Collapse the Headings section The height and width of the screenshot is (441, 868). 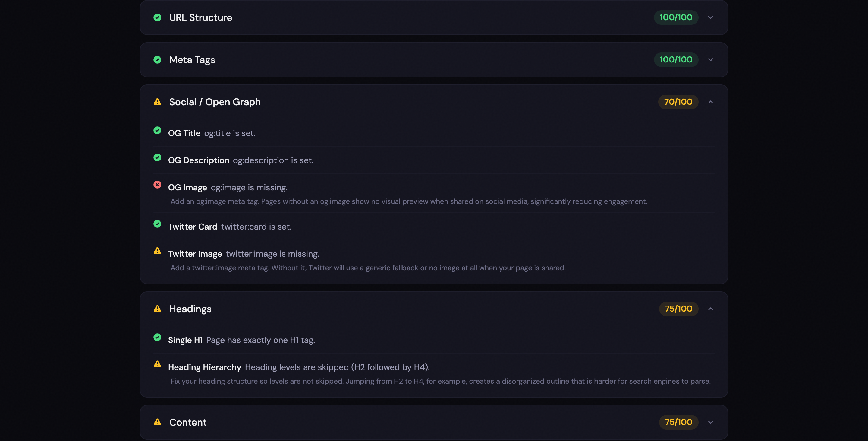coord(711,309)
